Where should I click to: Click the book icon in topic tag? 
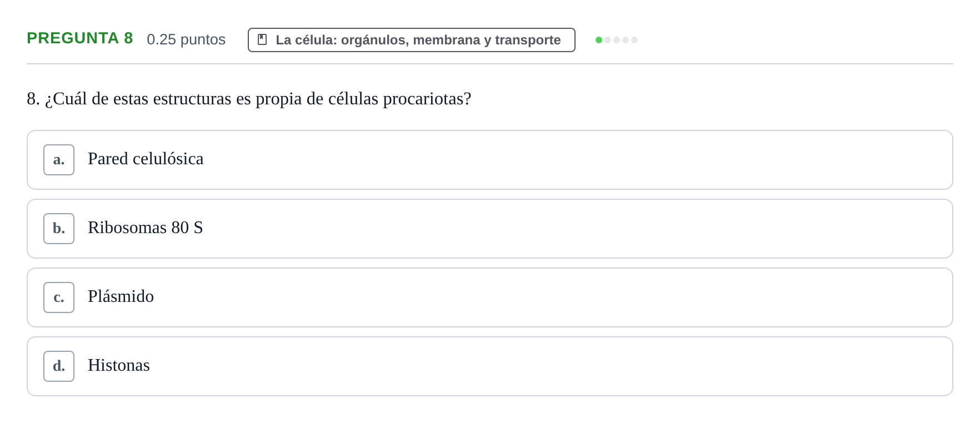coord(262,40)
